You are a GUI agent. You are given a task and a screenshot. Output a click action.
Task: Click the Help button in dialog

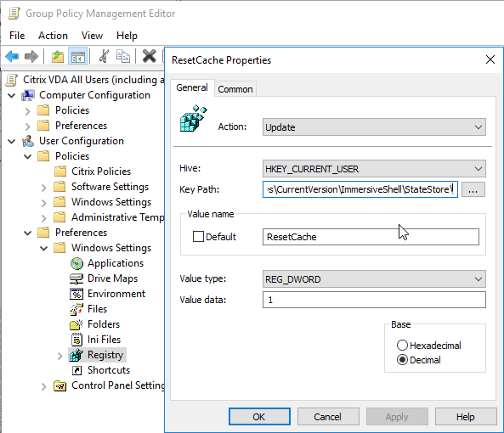click(x=466, y=416)
